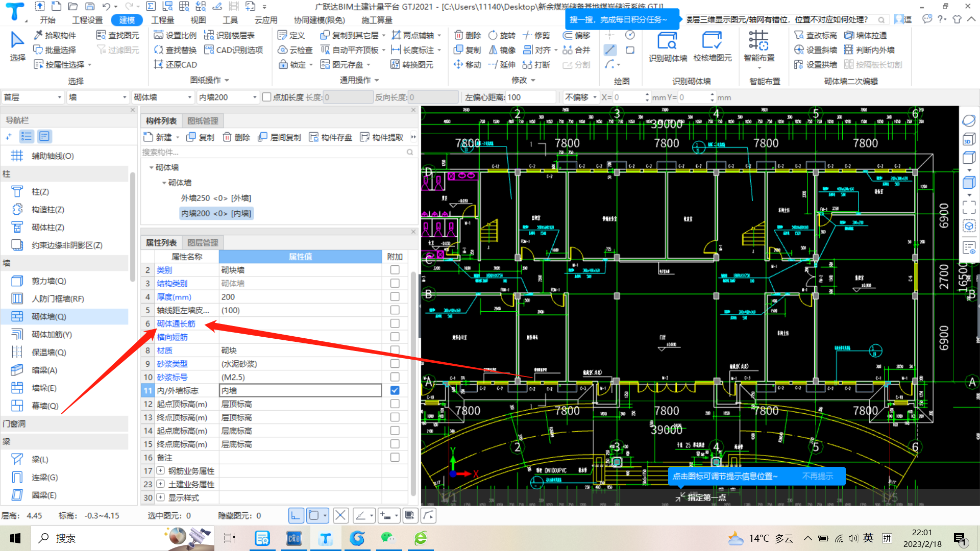Open Windows Start menu
The image size is (980, 551).
click(15, 538)
